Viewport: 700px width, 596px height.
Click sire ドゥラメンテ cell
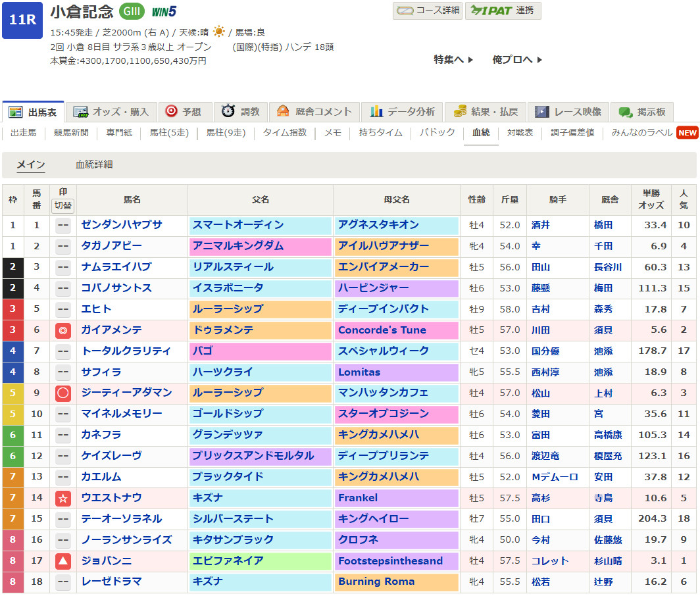(x=261, y=330)
